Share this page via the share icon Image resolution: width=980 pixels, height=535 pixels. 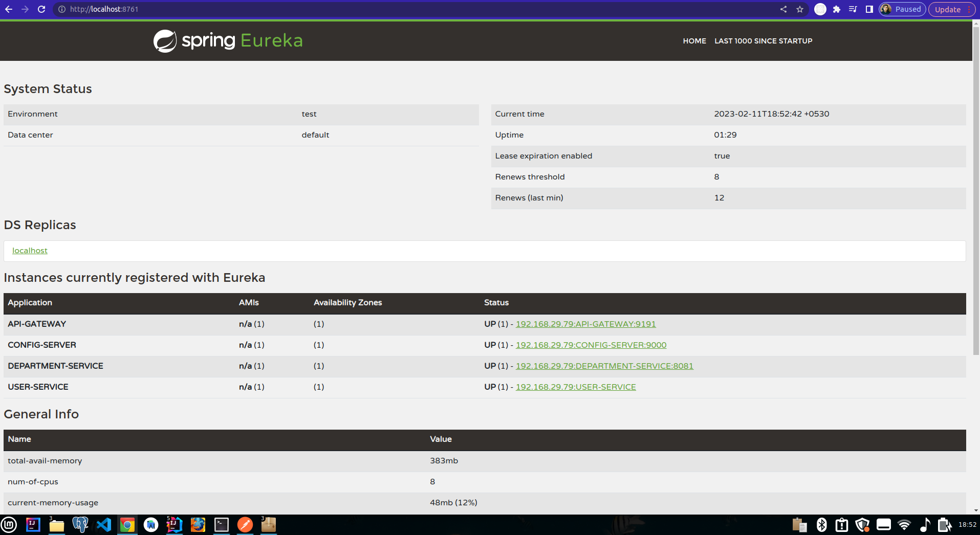(783, 9)
